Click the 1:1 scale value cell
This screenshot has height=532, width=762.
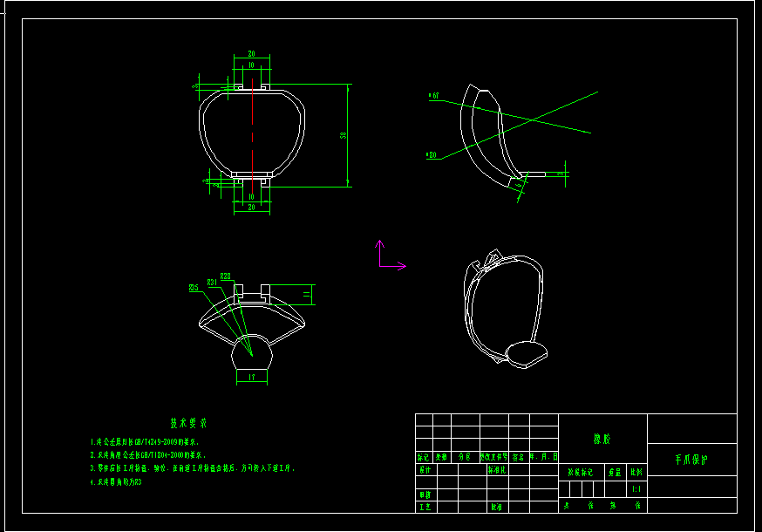tap(636, 491)
